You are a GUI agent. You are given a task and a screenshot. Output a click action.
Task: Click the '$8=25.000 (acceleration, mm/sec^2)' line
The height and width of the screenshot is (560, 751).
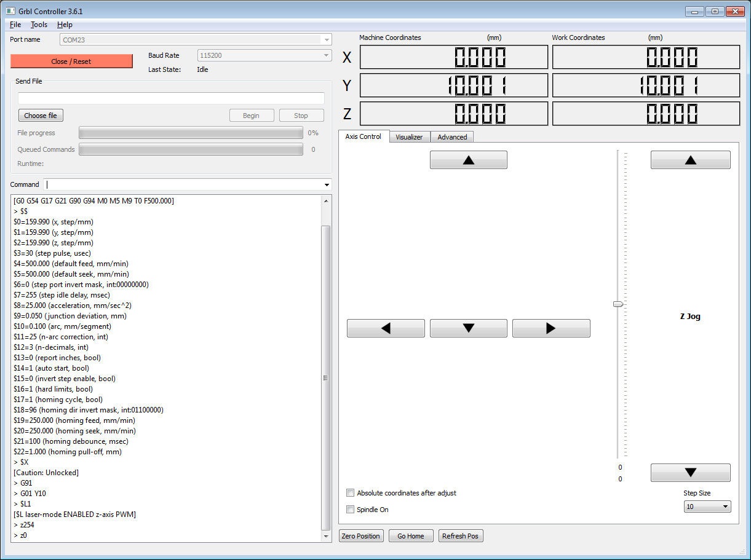tap(73, 306)
